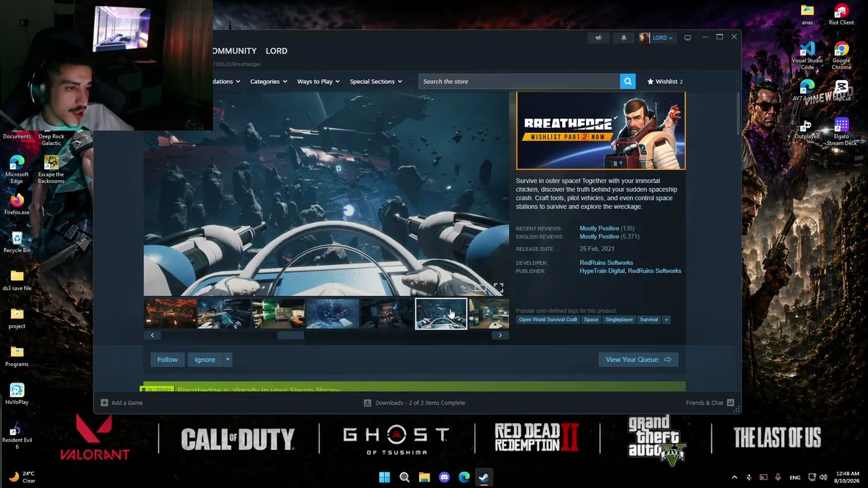
Task: Open Steam announcements megaphone icon
Action: [598, 38]
